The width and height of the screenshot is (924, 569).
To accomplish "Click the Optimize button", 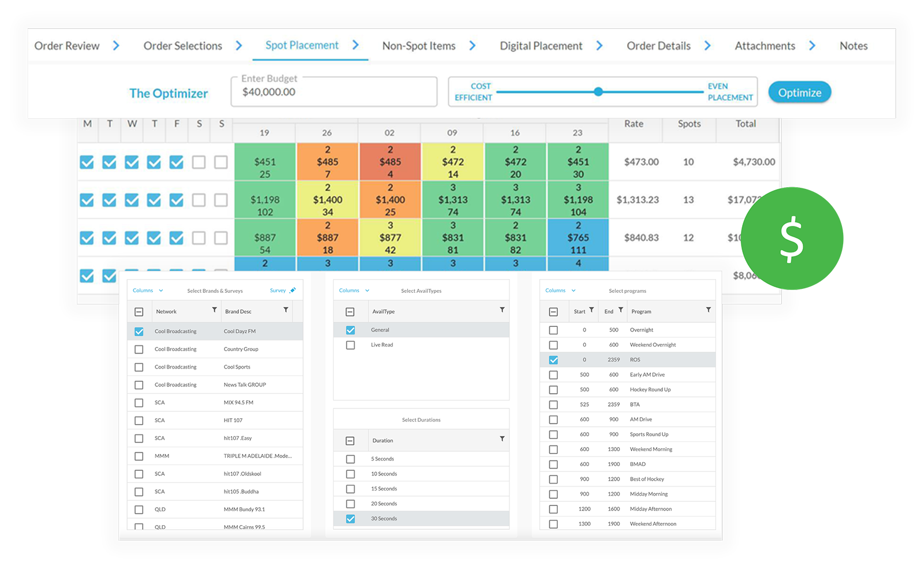I will pyautogui.click(x=799, y=92).
